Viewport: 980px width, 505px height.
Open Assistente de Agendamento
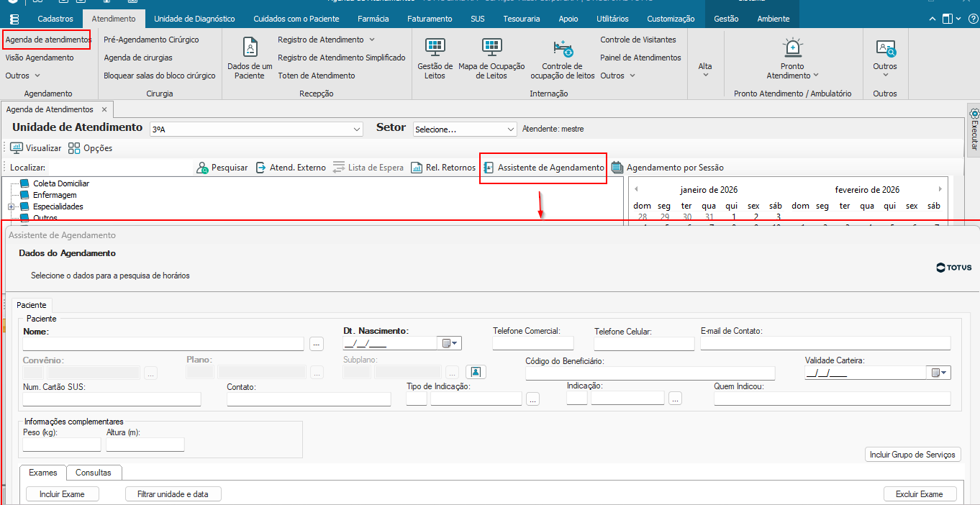point(543,168)
